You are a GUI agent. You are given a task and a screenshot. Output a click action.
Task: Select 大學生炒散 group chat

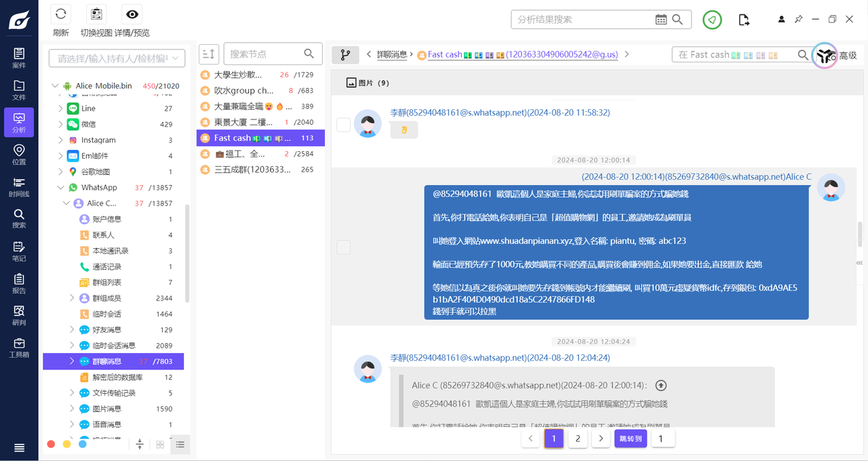tap(260, 75)
